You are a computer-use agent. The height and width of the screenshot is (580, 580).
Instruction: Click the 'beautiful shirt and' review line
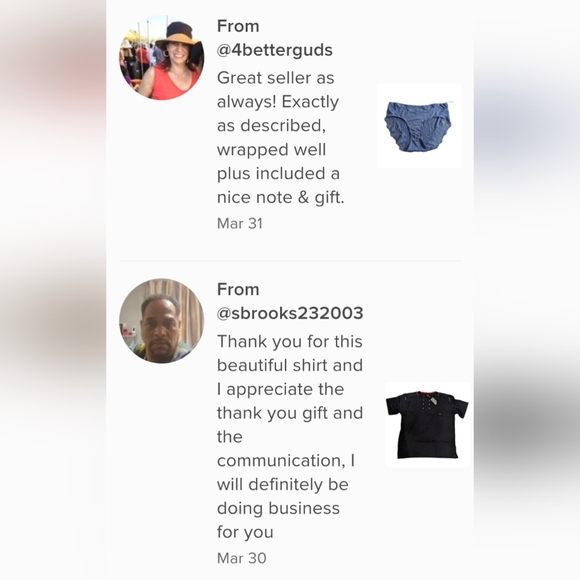(290, 365)
